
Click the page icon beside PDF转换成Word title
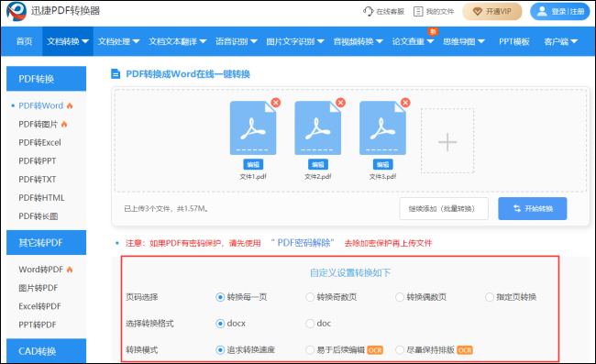pyautogui.click(x=116, y=73)
